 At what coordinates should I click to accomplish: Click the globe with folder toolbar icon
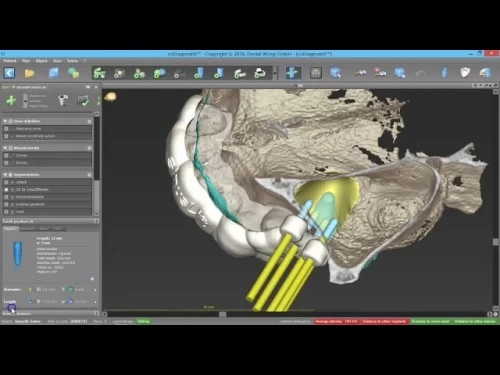pos(73,73)
